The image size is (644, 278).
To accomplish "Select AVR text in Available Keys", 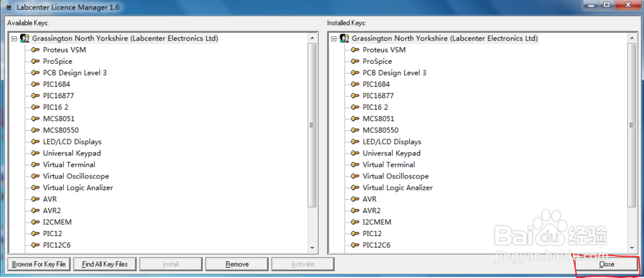I will pos(50,199).
